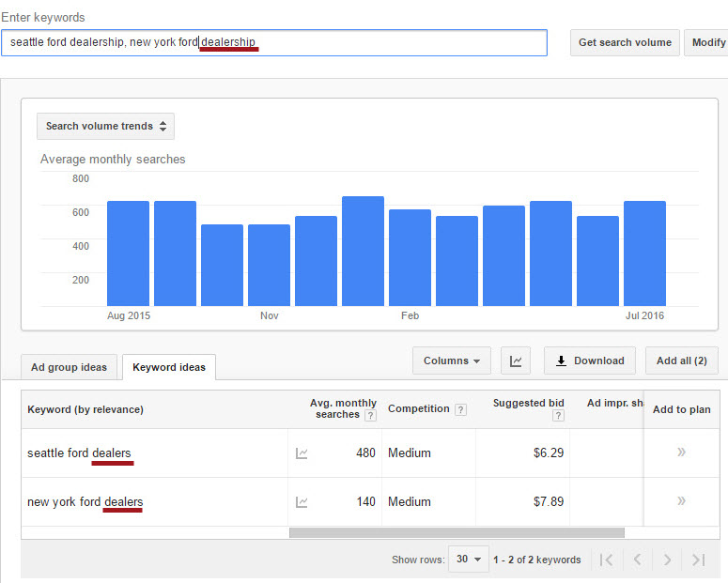The width and height of the screenshot is (728, 583).
Task: Open trend chart icon for new york ford dealers
Action: (302, 502)
